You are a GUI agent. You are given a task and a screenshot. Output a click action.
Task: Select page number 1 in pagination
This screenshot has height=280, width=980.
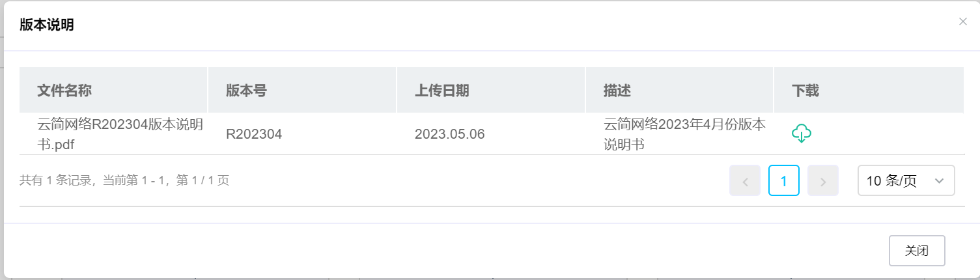click(783, 180)
